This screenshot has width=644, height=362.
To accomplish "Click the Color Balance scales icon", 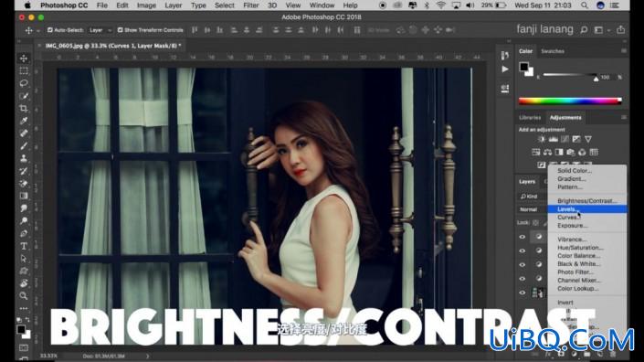I will 547,152.
